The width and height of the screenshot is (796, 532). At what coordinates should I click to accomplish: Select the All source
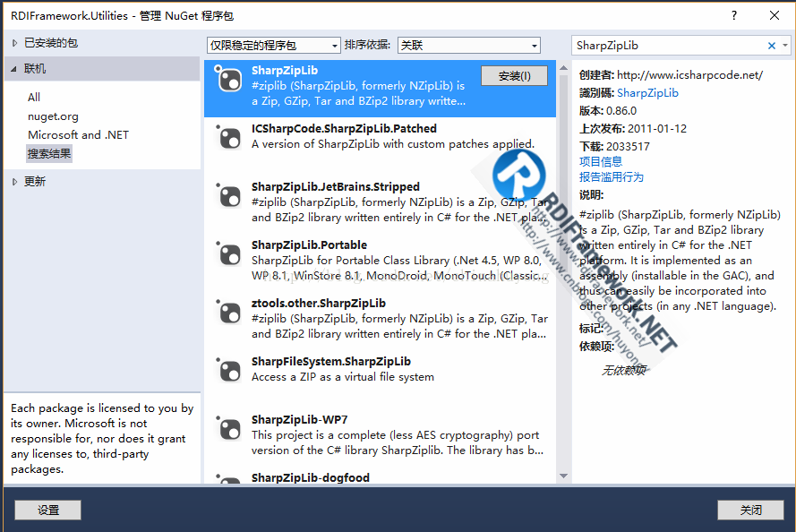pyautogui.click(x=34, y=97)
